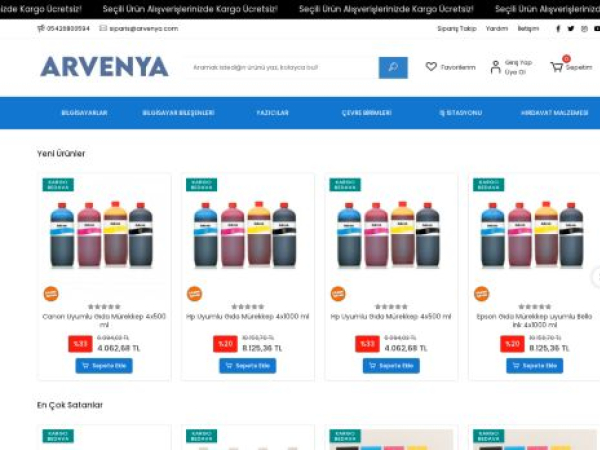Click the Sepetim link
Screen dimensions: 600x450
579,67
